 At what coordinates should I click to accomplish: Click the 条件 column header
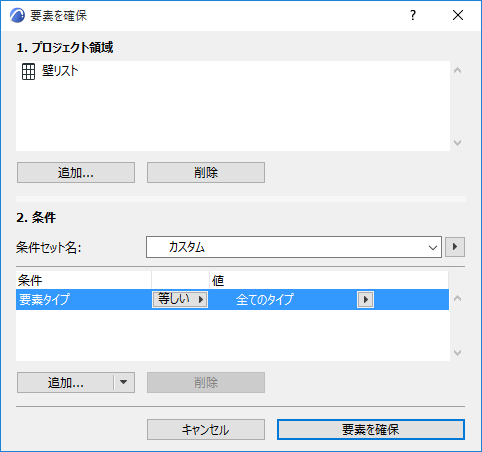pyautogui.click(x=84, y=280)
